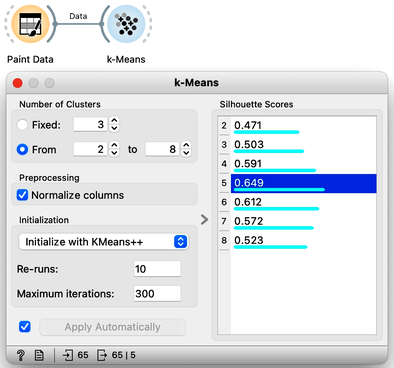Select the Fixed clusters radio button
The width and height of the screenshot is (394, 368).
[x=22, y=125]
